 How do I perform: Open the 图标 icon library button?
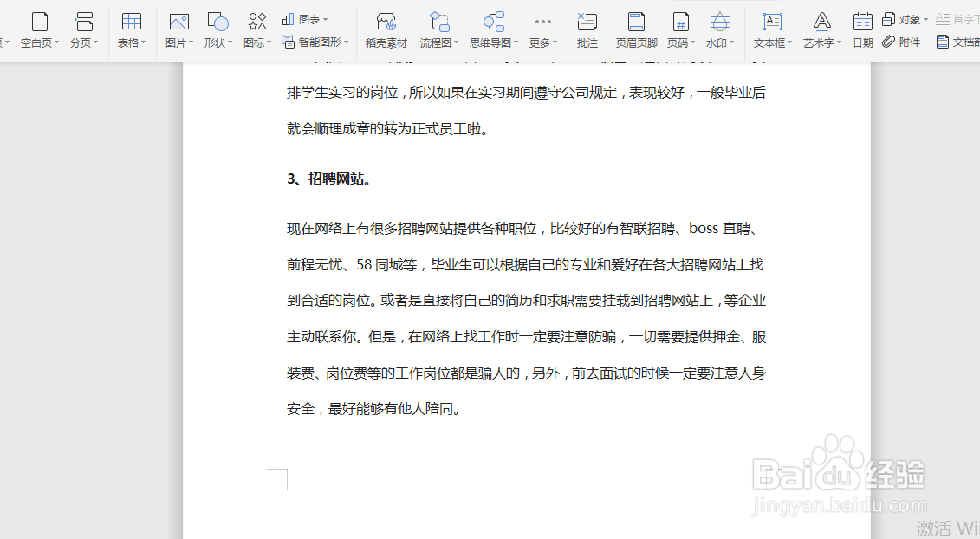(256, 22)
